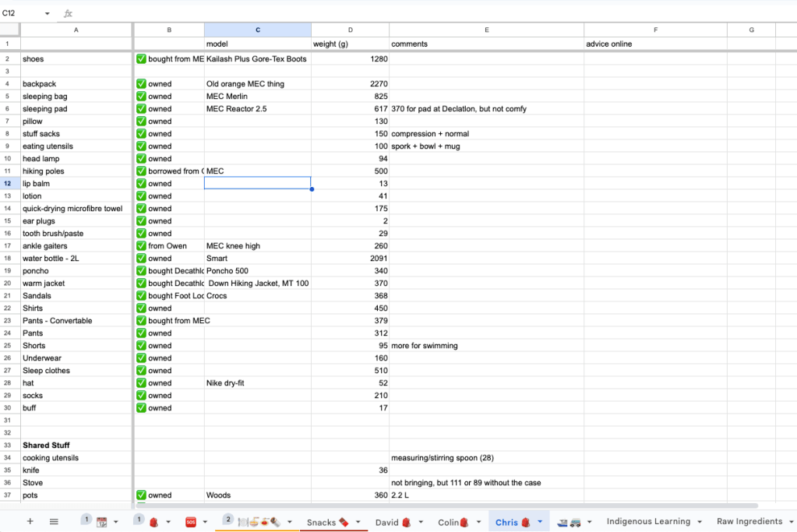
Task: Open the Chris tab dropdown arrow
Action: click(540, 522)
